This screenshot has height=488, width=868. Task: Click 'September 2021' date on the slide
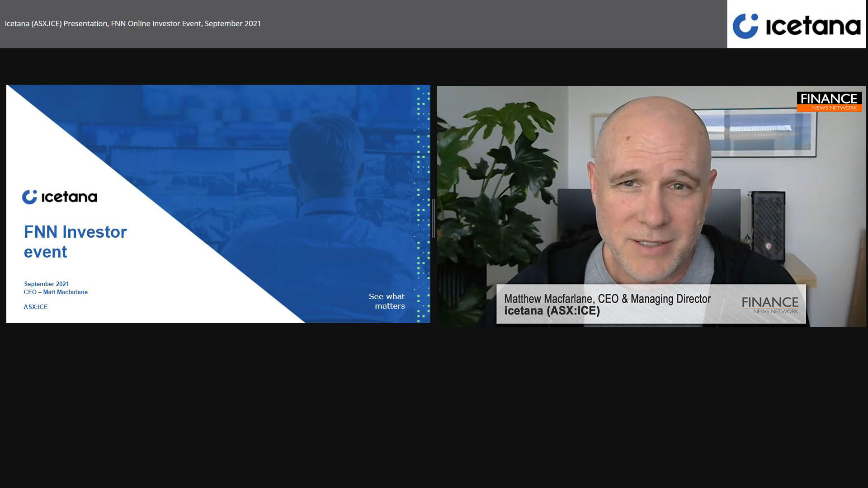(x=47, y=284)
